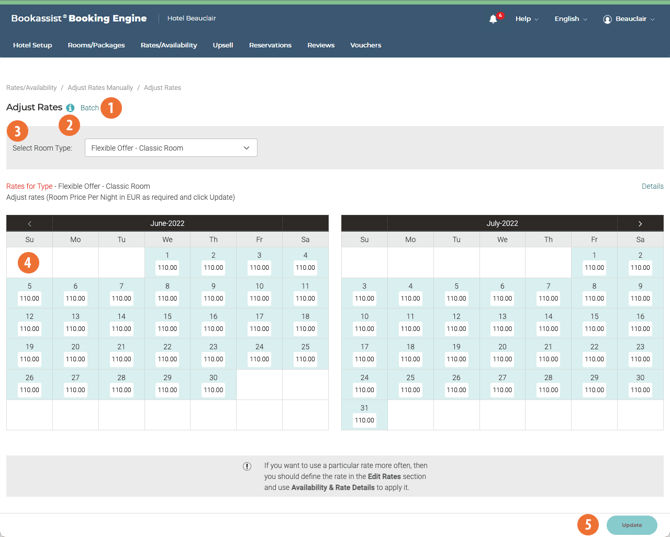Open the Vouchers menu item
Viewport: 670px width, 537px height.
[365, 45]
